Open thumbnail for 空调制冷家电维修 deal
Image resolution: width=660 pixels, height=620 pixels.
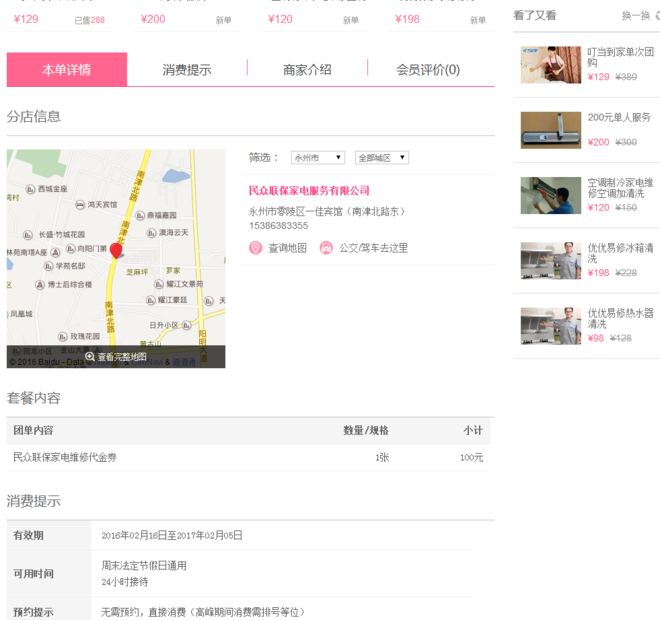[x=551, y=195]
